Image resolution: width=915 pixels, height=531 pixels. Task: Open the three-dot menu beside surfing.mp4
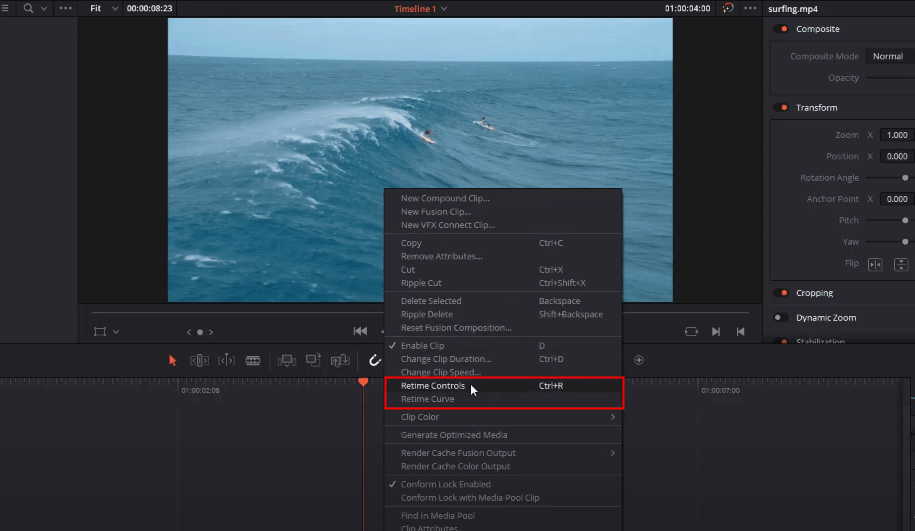[750, 8]
